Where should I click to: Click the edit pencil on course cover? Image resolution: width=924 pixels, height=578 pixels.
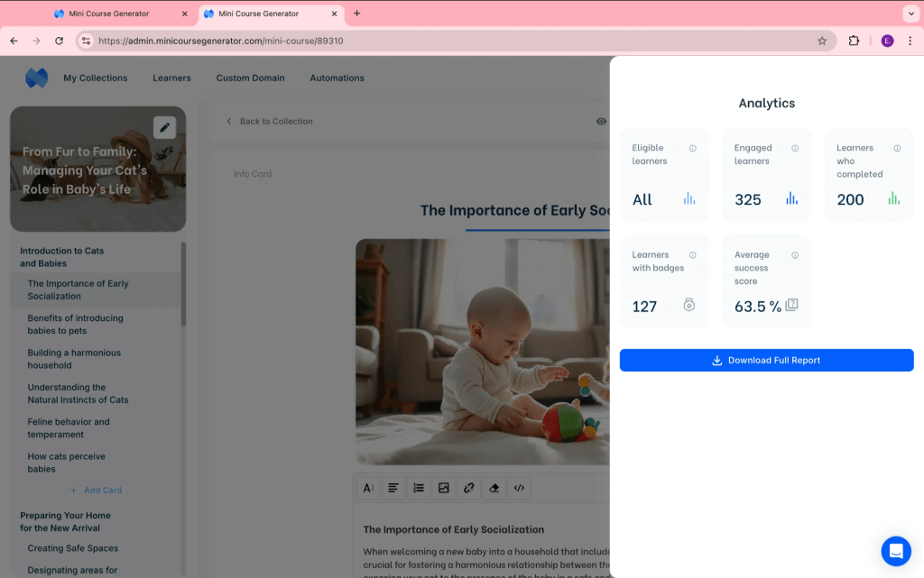(x=164, y=128)
